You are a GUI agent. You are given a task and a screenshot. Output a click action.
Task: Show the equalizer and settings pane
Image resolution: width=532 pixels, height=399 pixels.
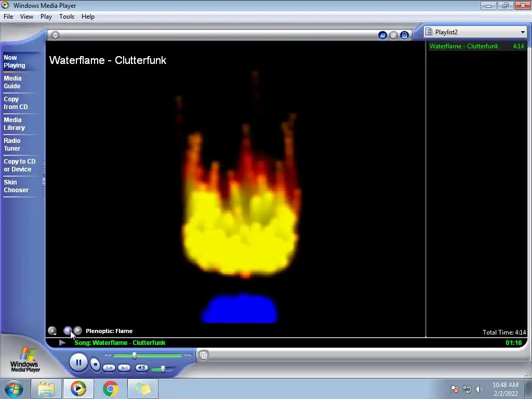[x=393, y=35]
